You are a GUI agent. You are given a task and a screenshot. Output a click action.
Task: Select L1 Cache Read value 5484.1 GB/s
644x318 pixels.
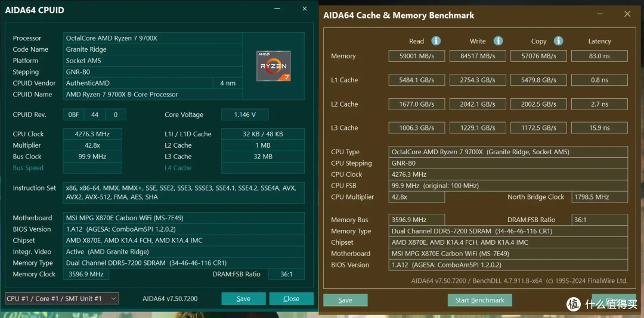click(416, 80)
